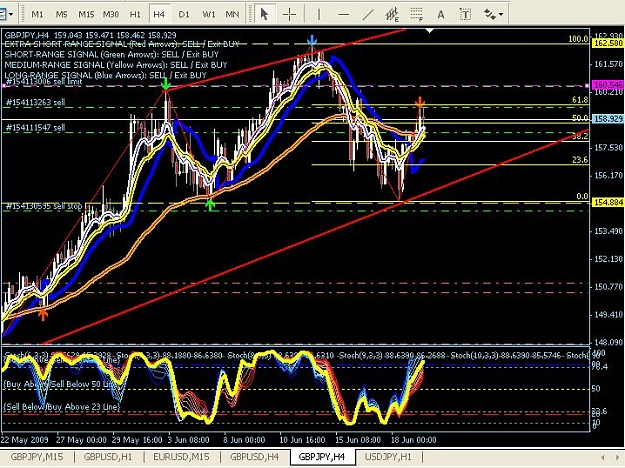The height and width of the screenshot is (468, 625).
Task: Switch chart to W1 timeframe
Action: [208, 14]
